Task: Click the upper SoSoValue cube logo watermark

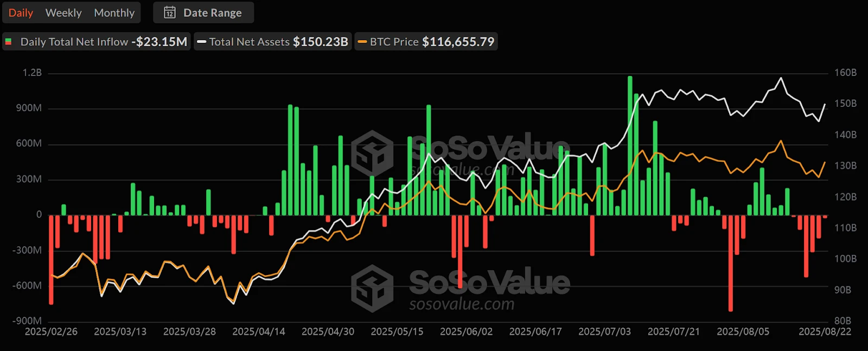Action: 372,154
